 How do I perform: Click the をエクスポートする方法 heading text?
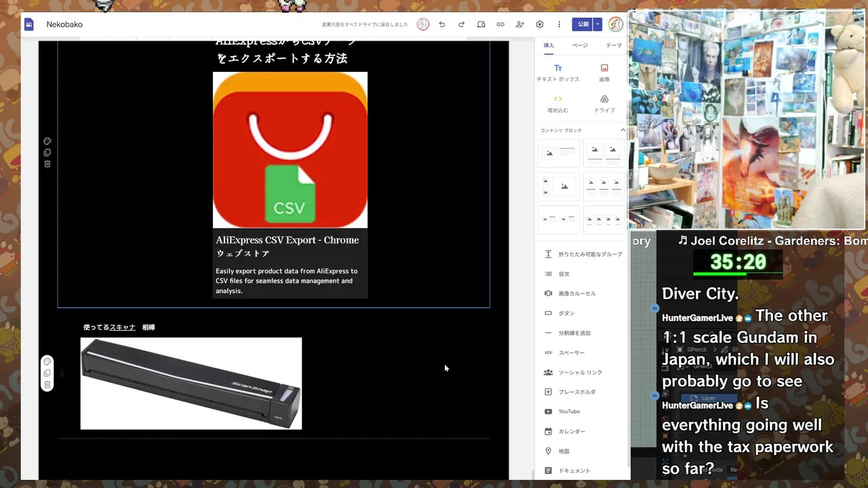point(282,58)
